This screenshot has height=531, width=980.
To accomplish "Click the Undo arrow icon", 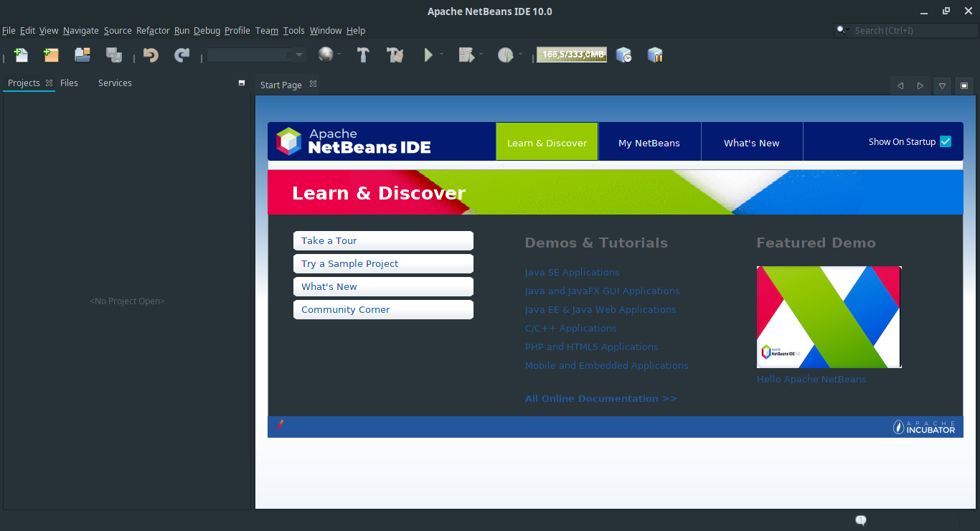I will pyautogui.click(x=151, y=55).
